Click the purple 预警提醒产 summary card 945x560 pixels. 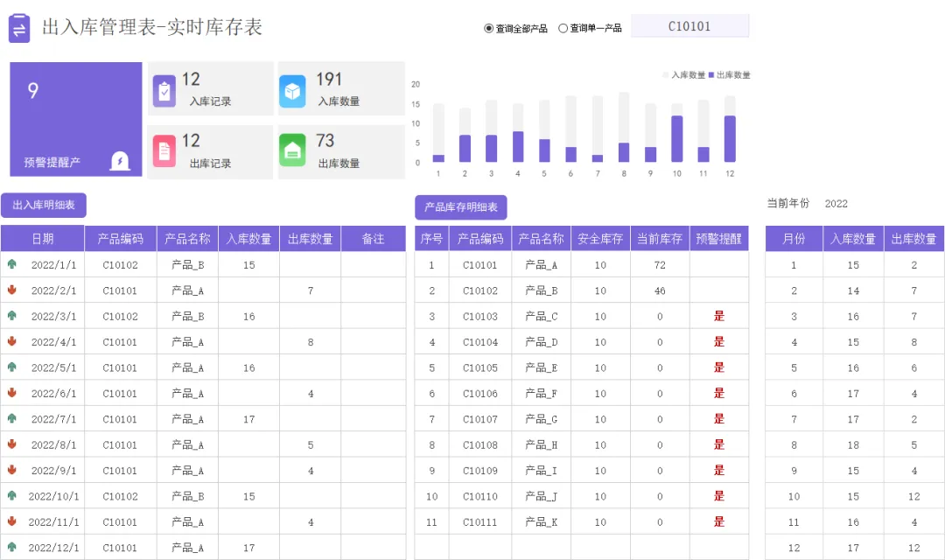point(76,119)
